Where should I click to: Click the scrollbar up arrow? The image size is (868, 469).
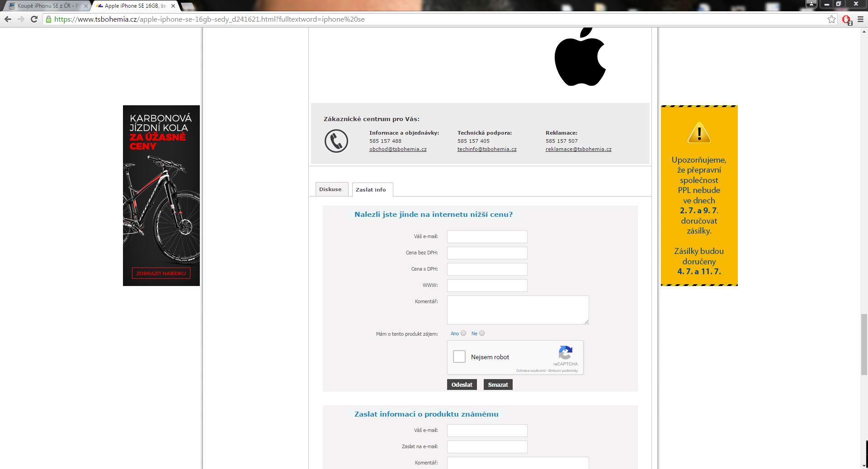click(x=864, y=32)
